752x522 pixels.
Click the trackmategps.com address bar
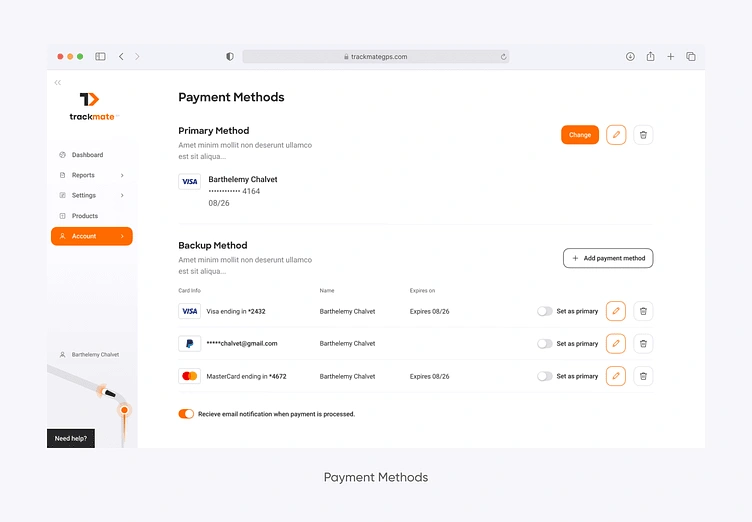(375, 57)
